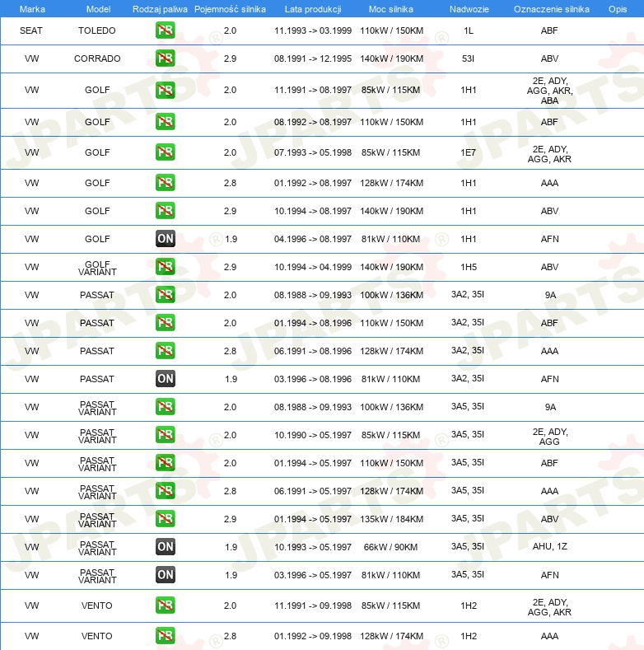Select the TOLEDO model cell
644x650 pixels.
[x=97, y=30]
